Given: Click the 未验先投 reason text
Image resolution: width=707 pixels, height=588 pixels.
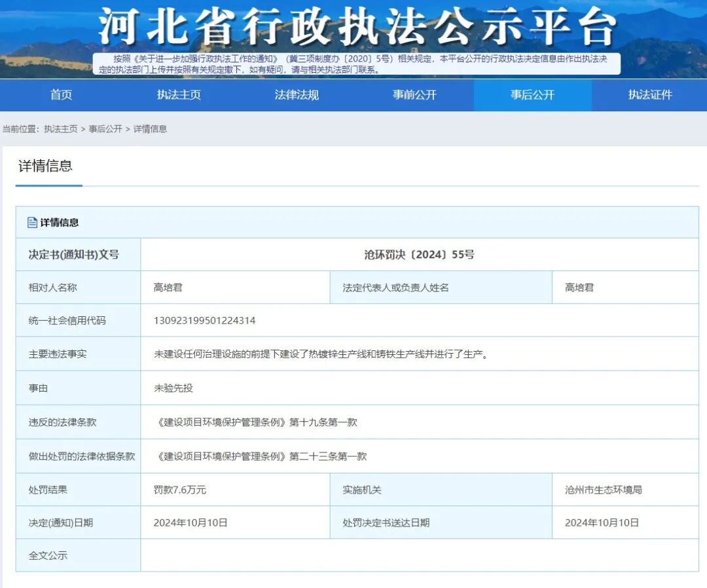Looking at the screenshot, I should coord(173,388).
